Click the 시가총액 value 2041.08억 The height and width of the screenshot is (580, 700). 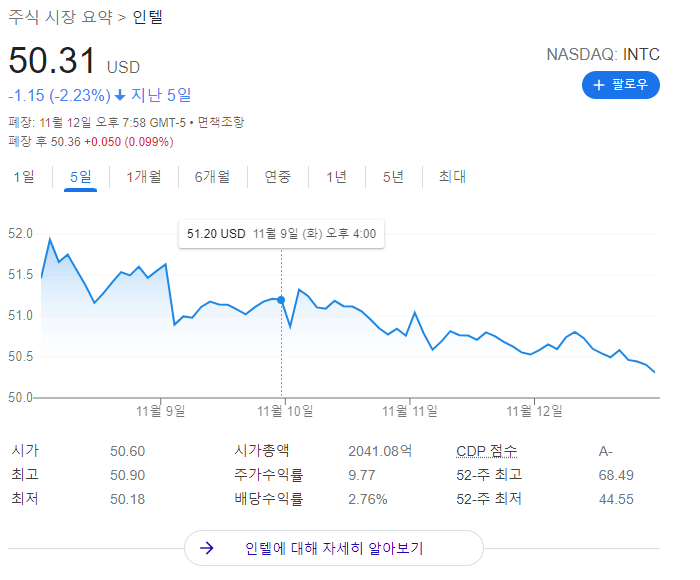[380, 451]
